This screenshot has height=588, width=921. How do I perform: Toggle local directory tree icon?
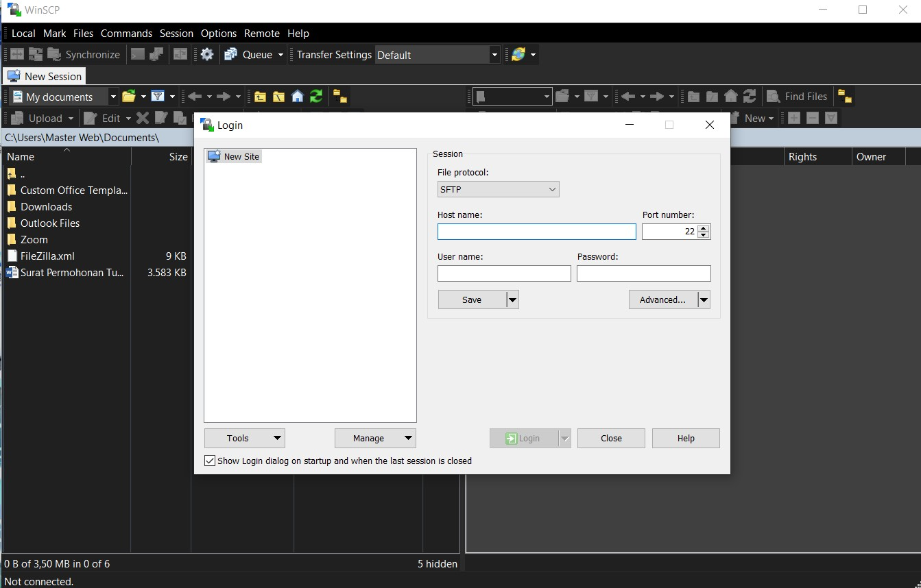[x=340, y=97]
